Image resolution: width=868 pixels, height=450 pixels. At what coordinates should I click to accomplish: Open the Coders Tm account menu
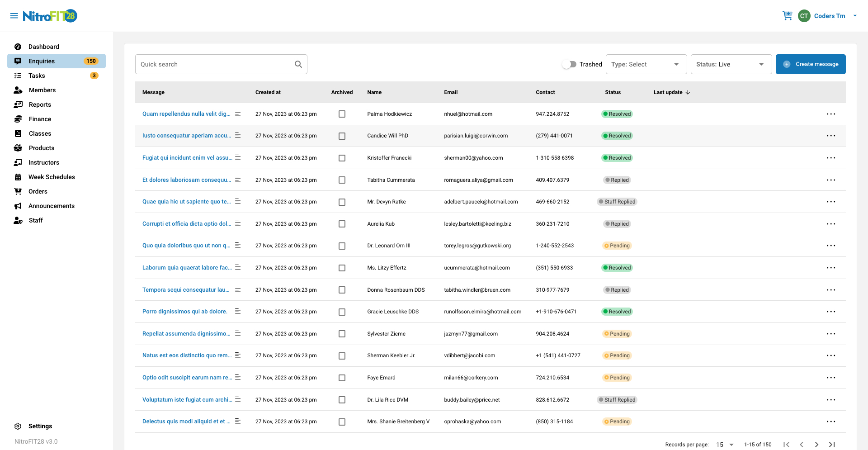coord(829,15)
